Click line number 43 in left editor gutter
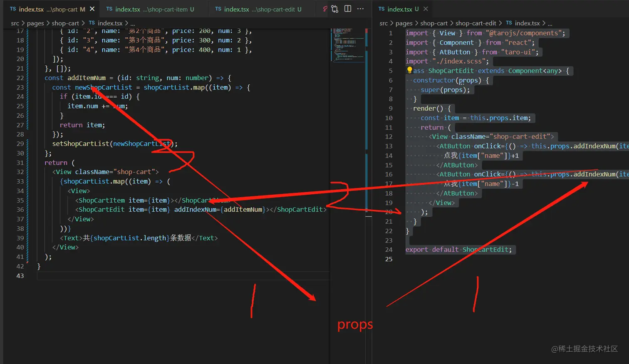 (20, 276)
